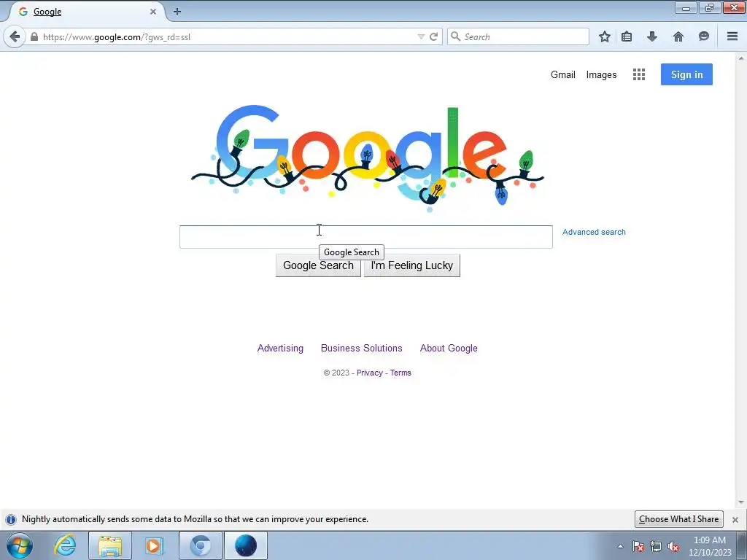This screenshot has width=747, height=560.
Task: Select the Google browser tab
Action: click(x=88, y=12)
